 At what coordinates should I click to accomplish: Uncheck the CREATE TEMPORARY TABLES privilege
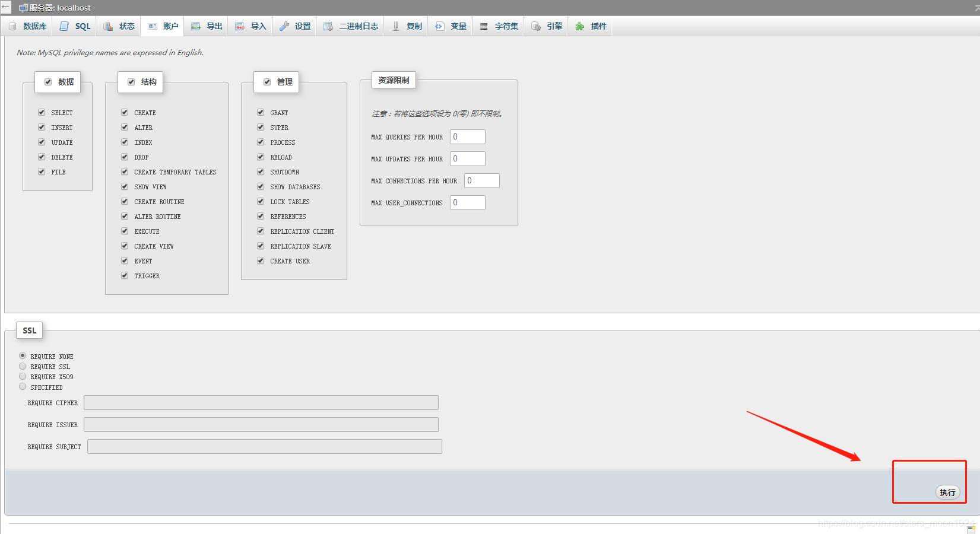[125, 171]
